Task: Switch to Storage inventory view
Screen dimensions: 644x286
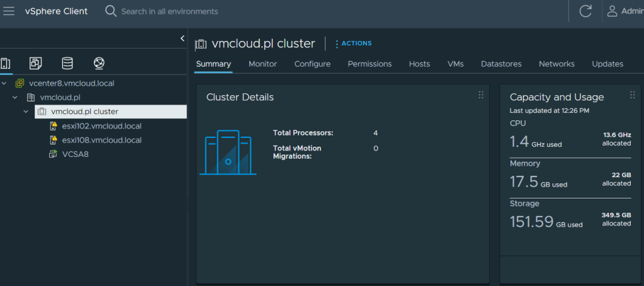Action: [x=67, y=63]
